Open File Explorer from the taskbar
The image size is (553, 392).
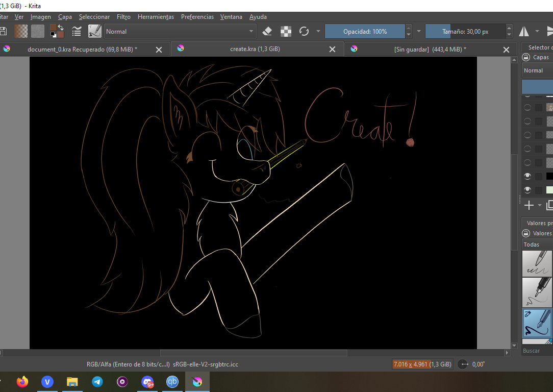pyautogui.click(x=72, y=381)
